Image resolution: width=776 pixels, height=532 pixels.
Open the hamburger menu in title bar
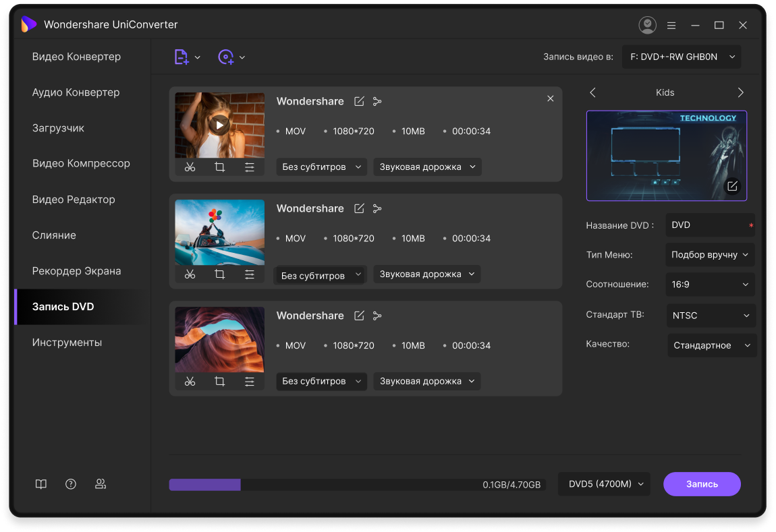click(x=671, y=25)
